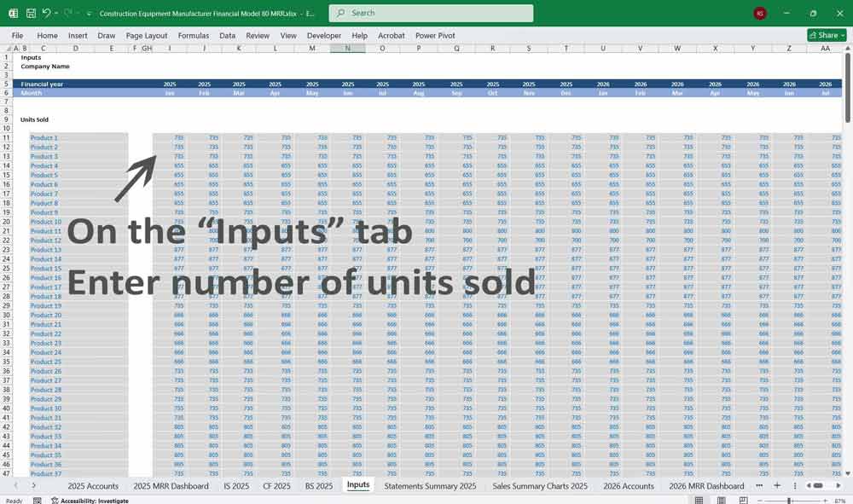
Task: Click the Redo arrow icon
Action: click(x=68, y=14)
